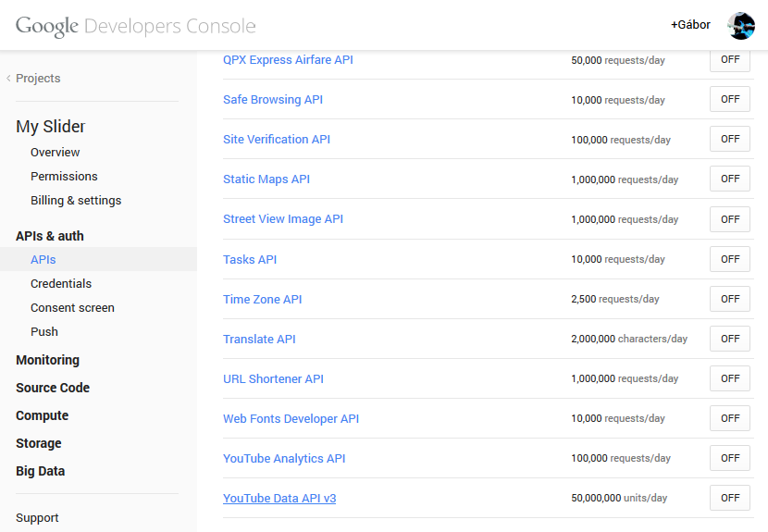Go to Push in the sidebar
This screenshot has height=532, width=768.
point(44,331)
